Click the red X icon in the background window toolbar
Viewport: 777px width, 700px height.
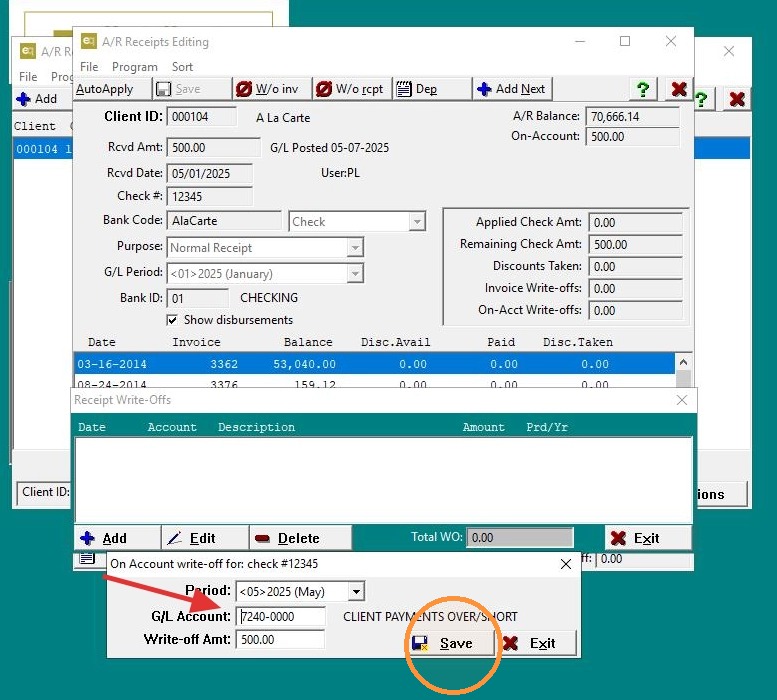[x=737, y=100]
